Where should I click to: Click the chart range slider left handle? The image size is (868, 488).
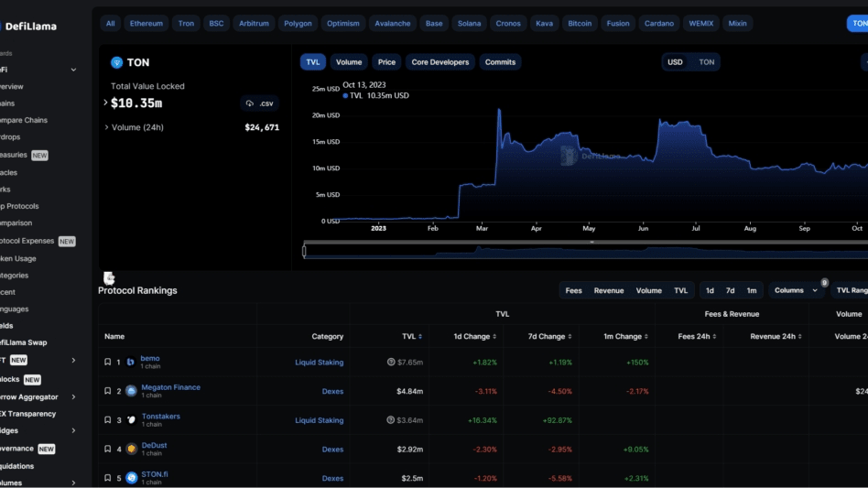click(x=304, y=251)
